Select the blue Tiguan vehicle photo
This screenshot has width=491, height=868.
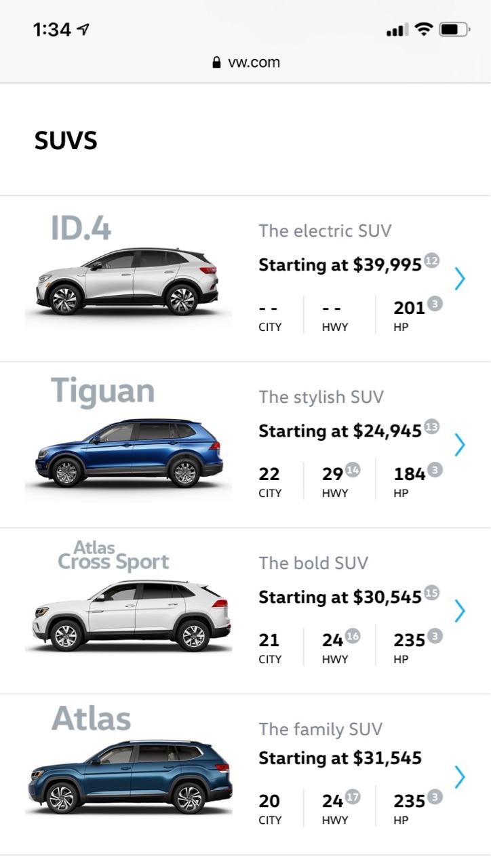[x=129, y=451]
